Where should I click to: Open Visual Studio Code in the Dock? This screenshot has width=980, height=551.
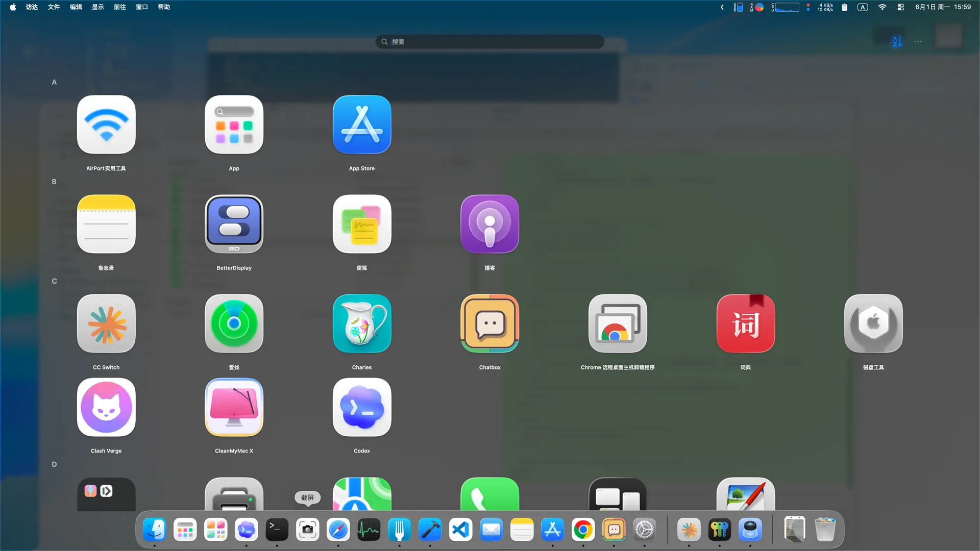click(460, 530)
